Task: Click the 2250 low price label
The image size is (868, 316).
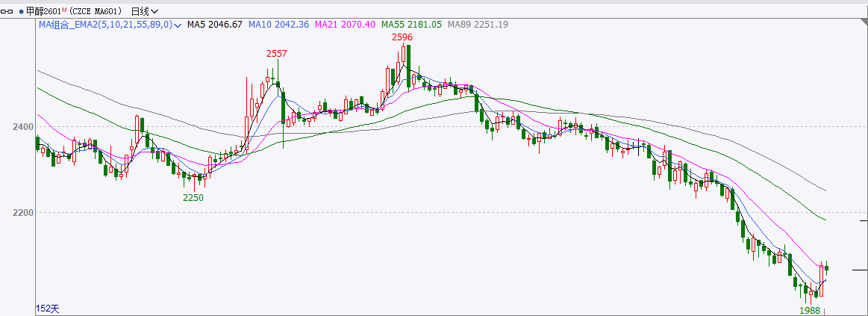Action: (193, 198)
